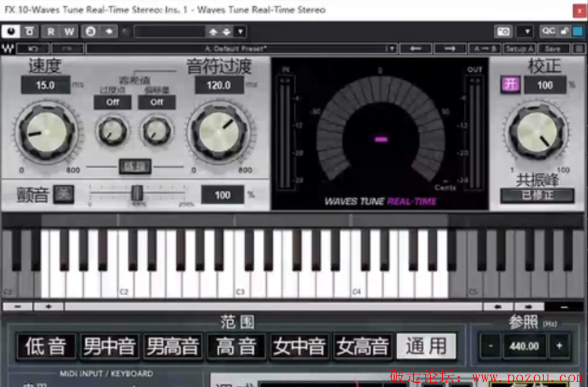
Task: Open the A: Default Preset menu
Action: tap(241, 49)
